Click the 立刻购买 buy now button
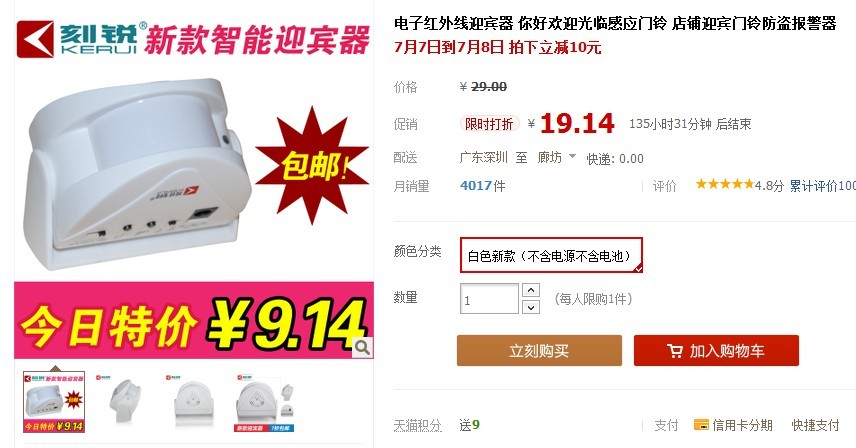 (539, 350)
